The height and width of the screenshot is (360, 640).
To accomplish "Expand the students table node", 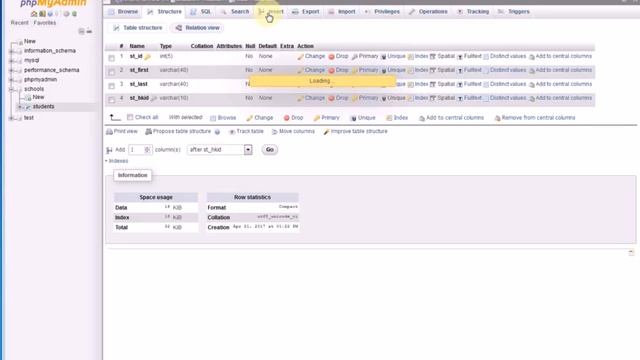I will point(20,107).
